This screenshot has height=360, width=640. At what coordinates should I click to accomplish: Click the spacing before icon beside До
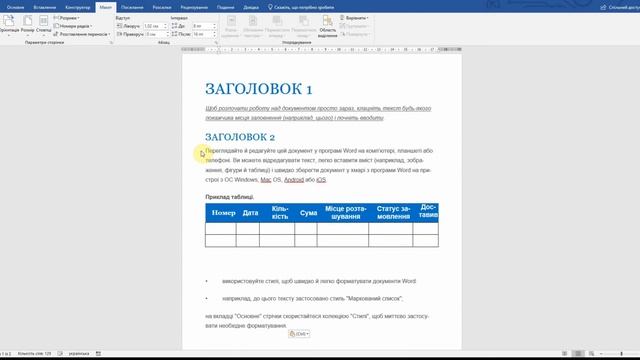tap(174, 26)
